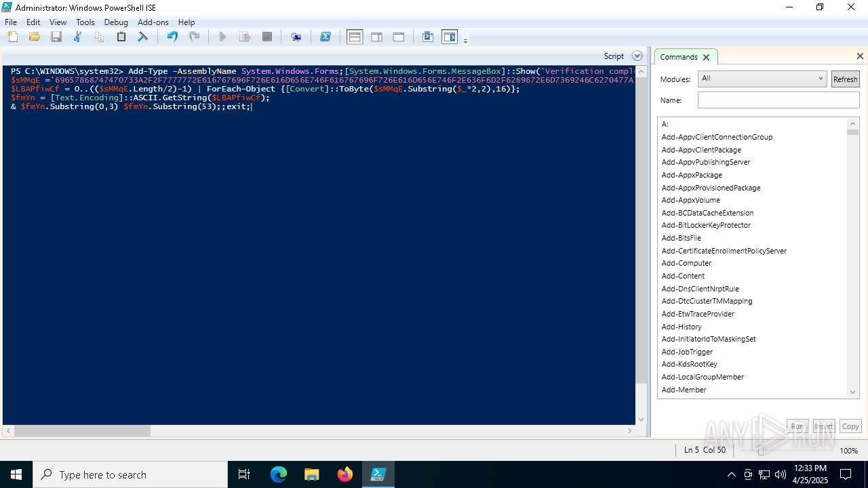Viewport: 868px width, 488px height.
Task: Select Add-History command
Action: [x=682, y=327]
